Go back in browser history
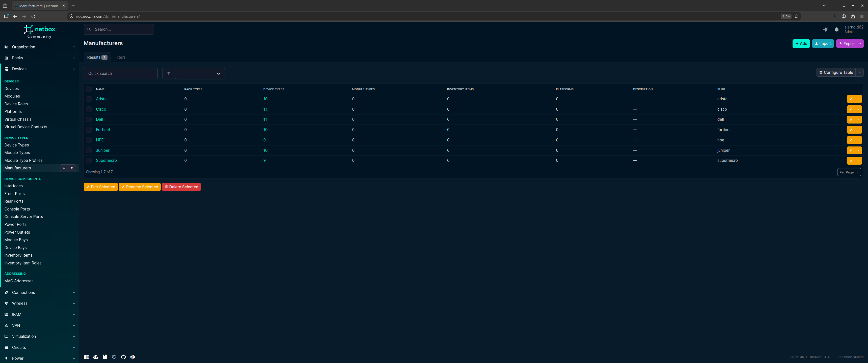 coord(15,16)
